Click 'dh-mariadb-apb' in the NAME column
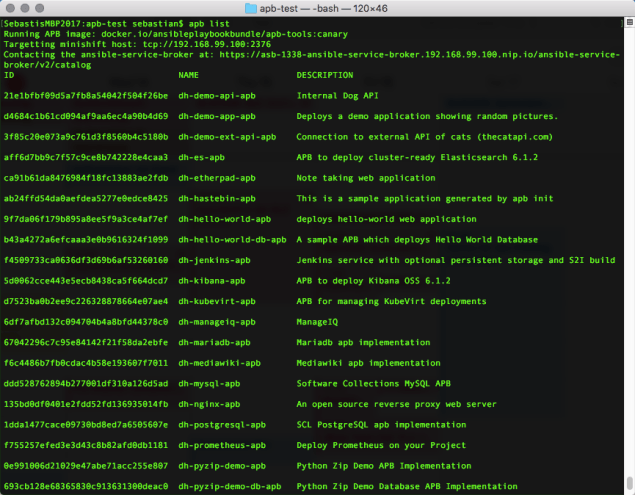 pos(214,342)
